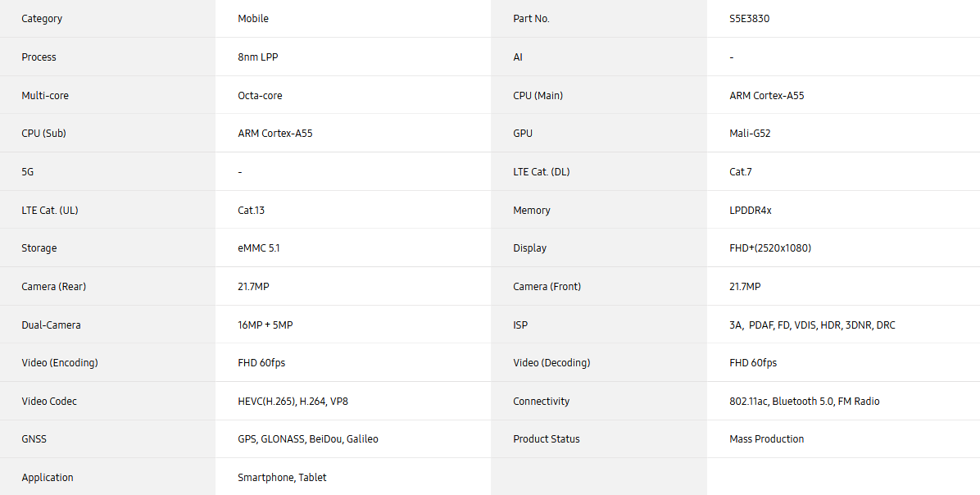This screenshot has height=495, width=980.
Task: Select the Octa-core multi-core value
Action: pyautogui.click(x=260, y=96)
